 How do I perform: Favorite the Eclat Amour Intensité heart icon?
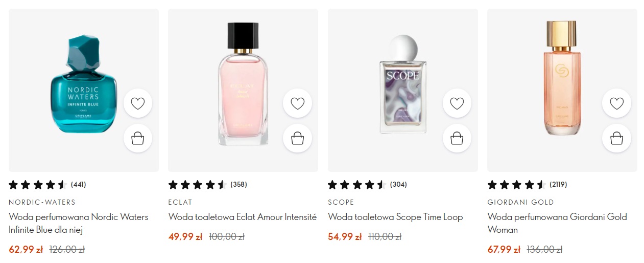(297, 103)
